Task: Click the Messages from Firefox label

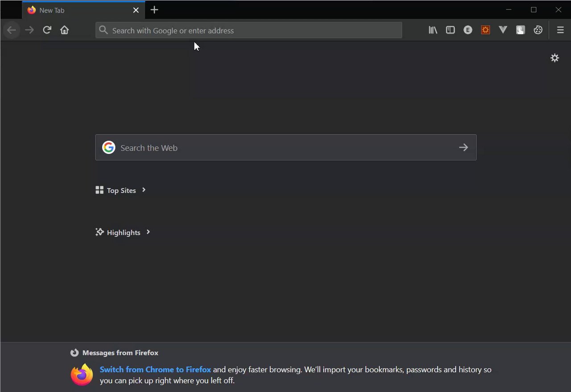Action: point(120,353)
